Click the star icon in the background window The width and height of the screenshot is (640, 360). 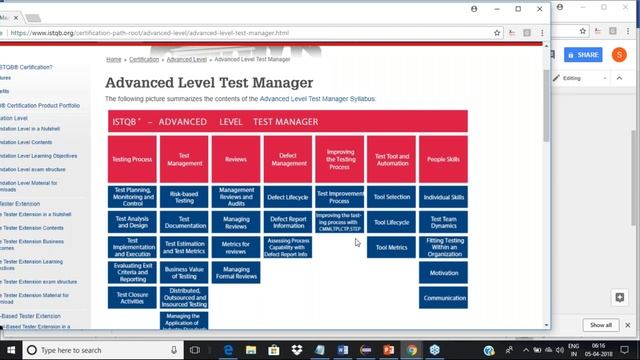coord(582,31)
